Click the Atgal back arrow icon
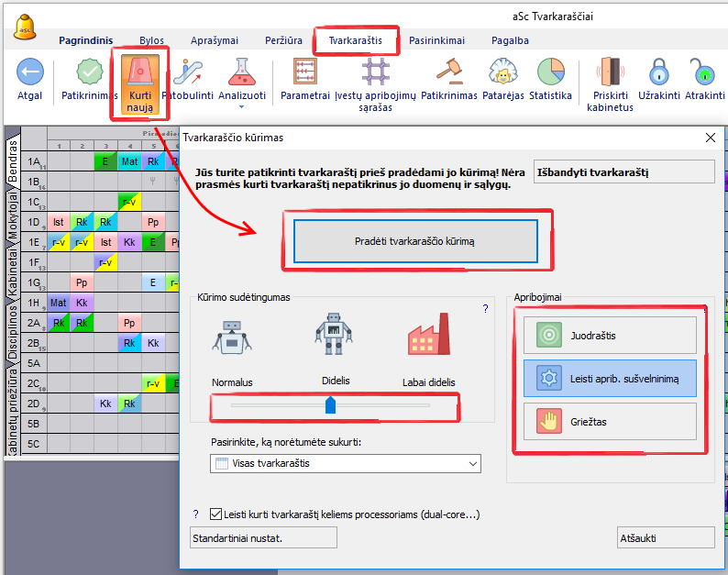 coord(30,72)
